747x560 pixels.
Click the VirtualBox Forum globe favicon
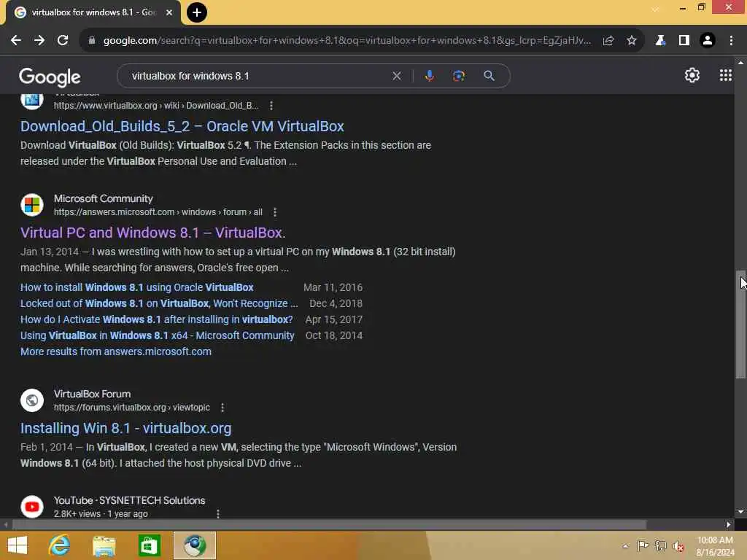(x=32, y=400)
